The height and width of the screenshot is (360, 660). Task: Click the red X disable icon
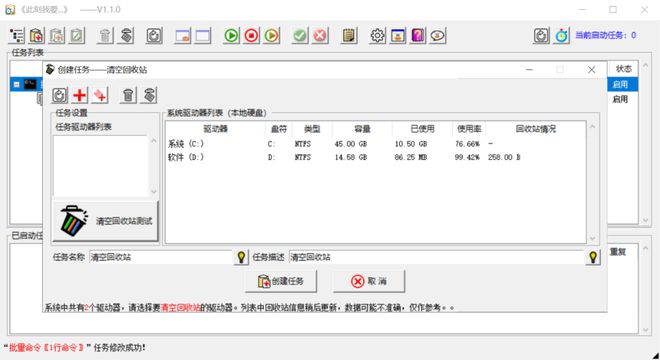click(x=320, y=36)
